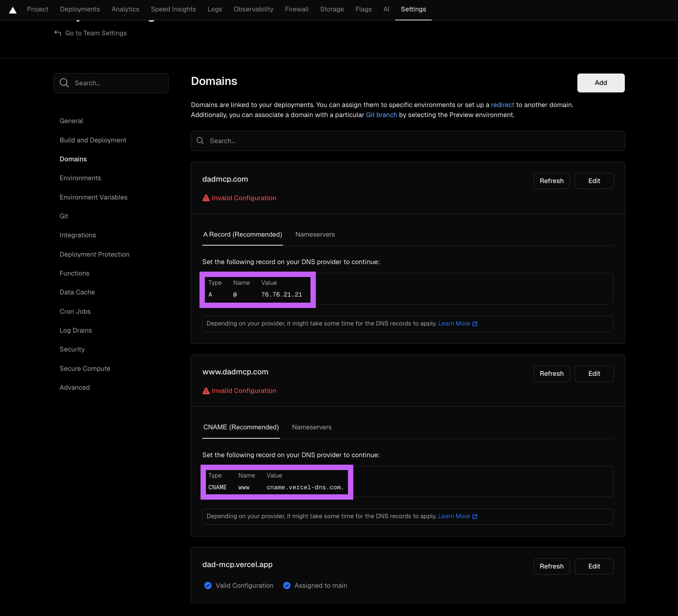678x616 pixels.
Task: Focus the domains search field
Action: click(408, 141)
